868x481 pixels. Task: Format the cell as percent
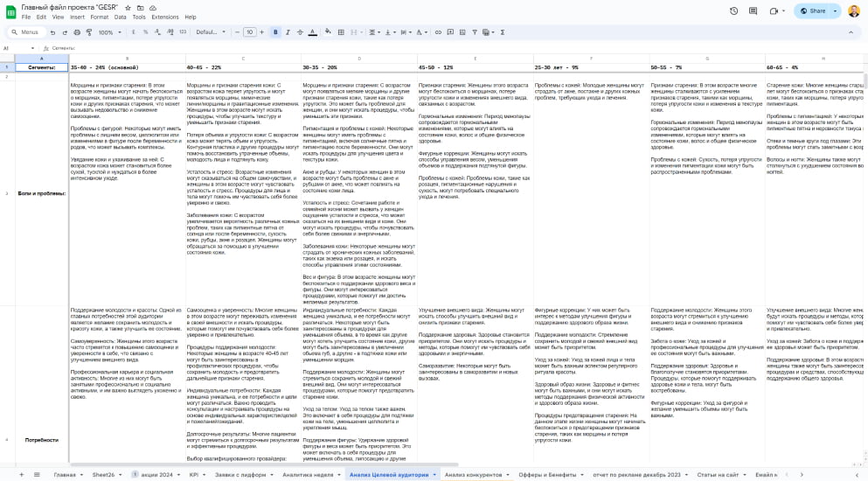146,32
